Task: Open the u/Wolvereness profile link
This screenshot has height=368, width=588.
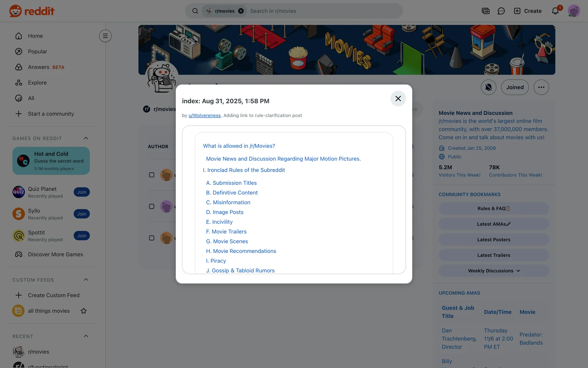Action: 204,116
